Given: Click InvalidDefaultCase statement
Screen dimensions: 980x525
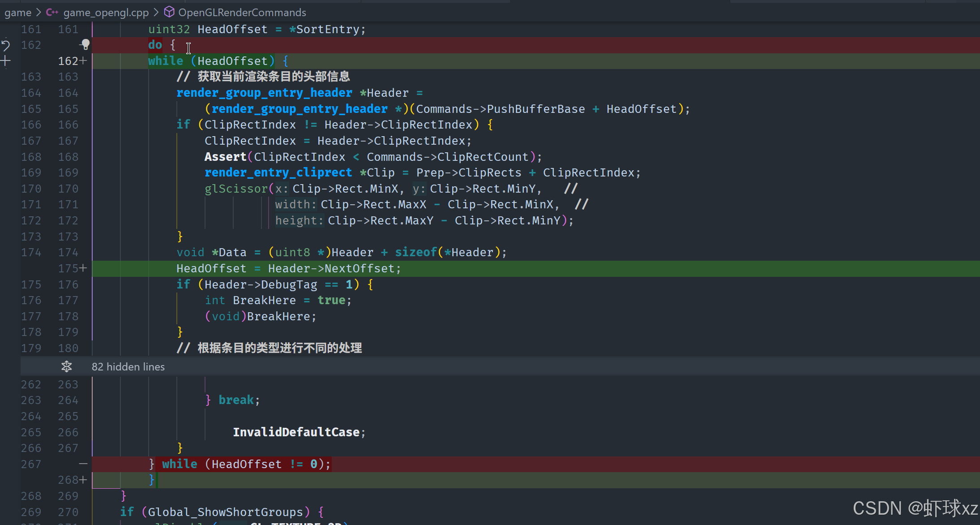Looking at the screenshot, I should click(x=296, y=432).
